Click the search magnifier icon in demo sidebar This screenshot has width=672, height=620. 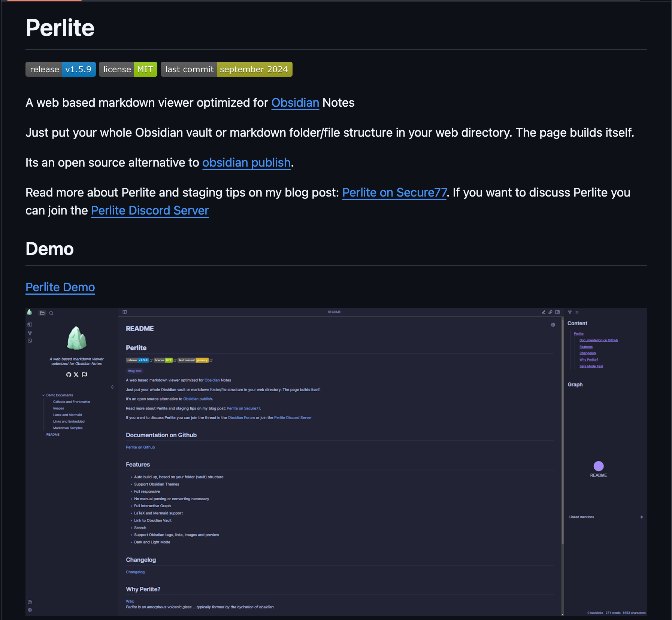pos(51,313)
